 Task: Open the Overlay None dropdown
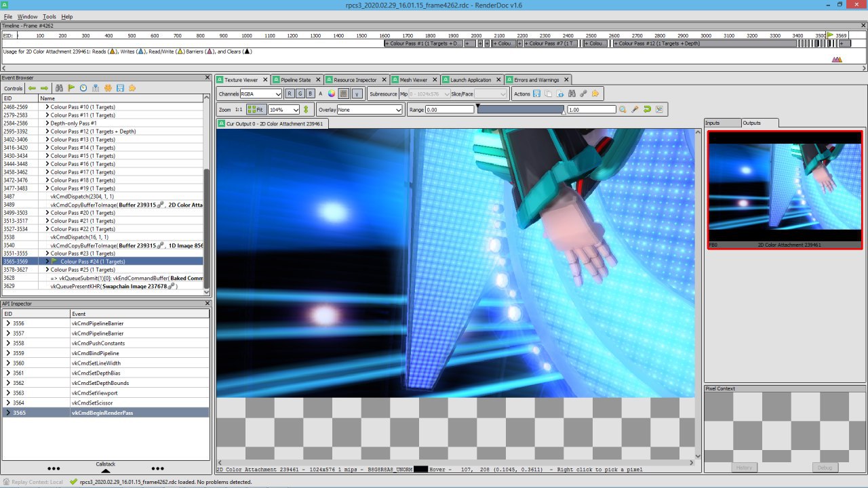tap(370, 109)
